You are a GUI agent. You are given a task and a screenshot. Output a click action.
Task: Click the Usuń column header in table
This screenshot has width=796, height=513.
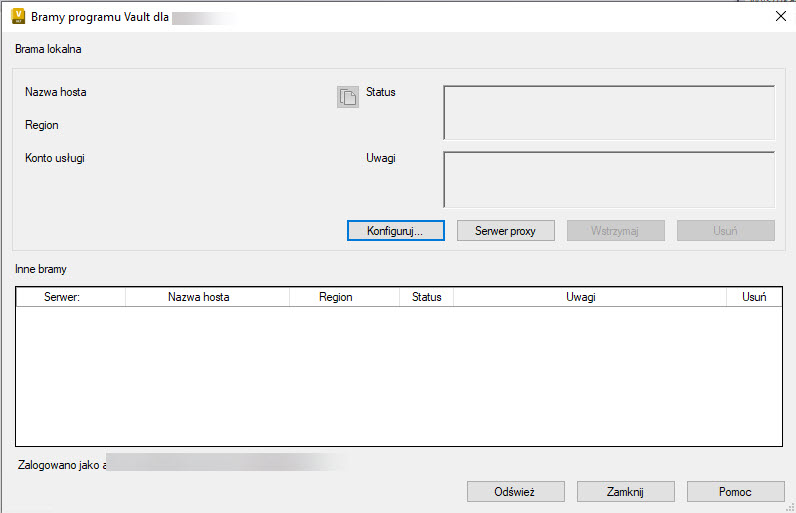click(x=754, y=297)
